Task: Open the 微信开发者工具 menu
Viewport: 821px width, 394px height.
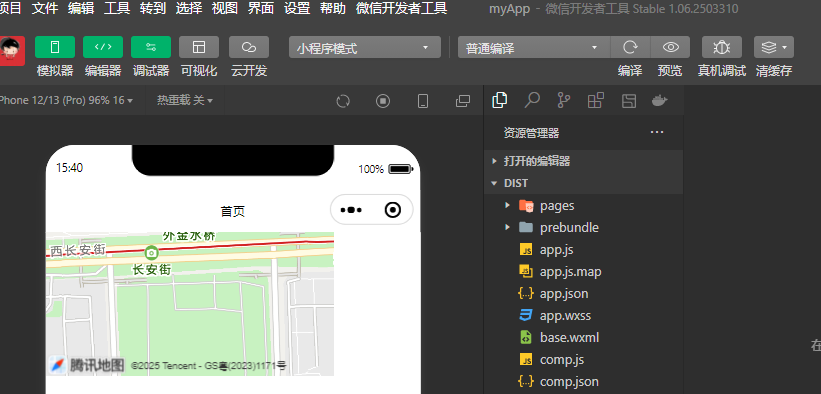Action: 402,8
